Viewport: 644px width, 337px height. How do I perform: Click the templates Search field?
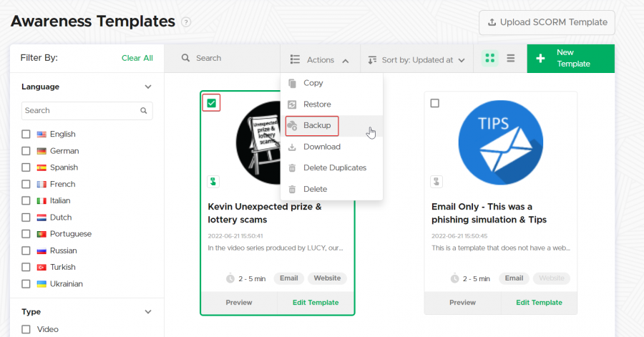click(229, 58)
